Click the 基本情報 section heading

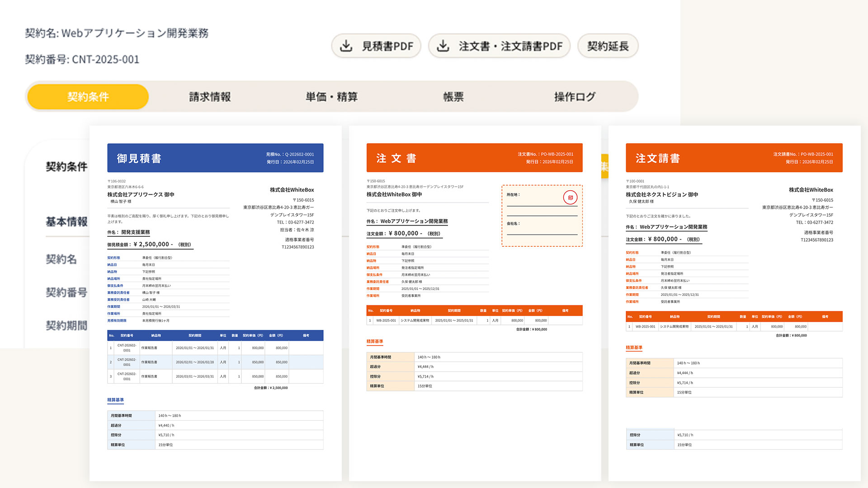click(66, 222)
